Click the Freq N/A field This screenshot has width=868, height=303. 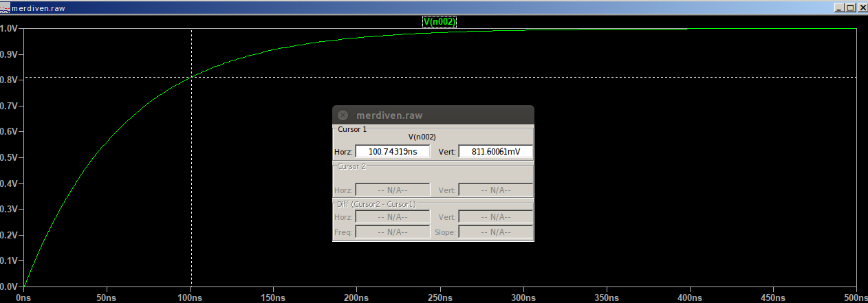point(393,232)
